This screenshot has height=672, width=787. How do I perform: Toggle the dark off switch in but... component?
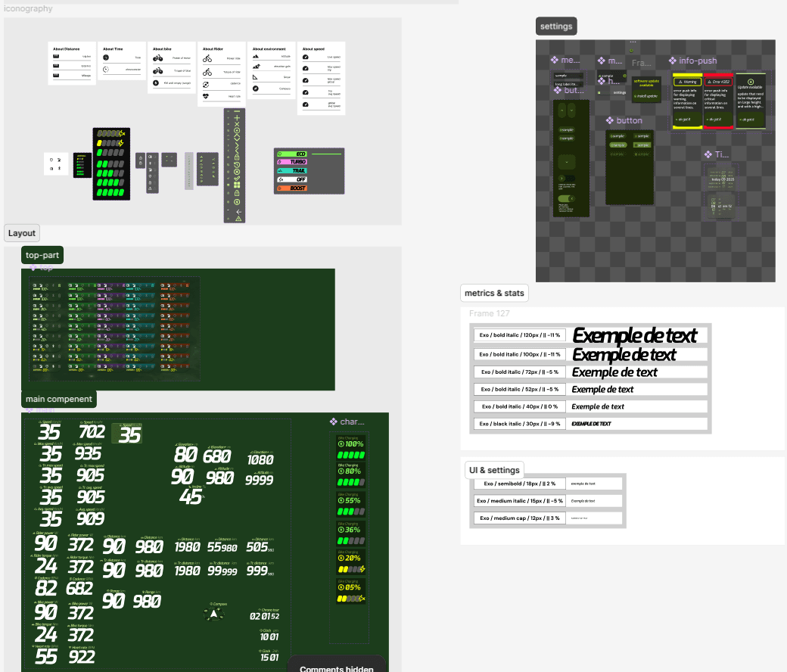tap(567, 178)
